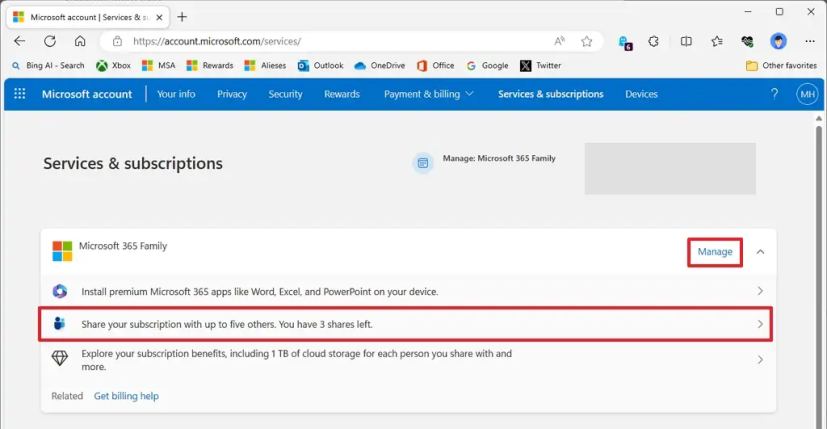Click Microsoft 365 Family logo
This screenshot has width=827, height=429.
click(62, 251)
